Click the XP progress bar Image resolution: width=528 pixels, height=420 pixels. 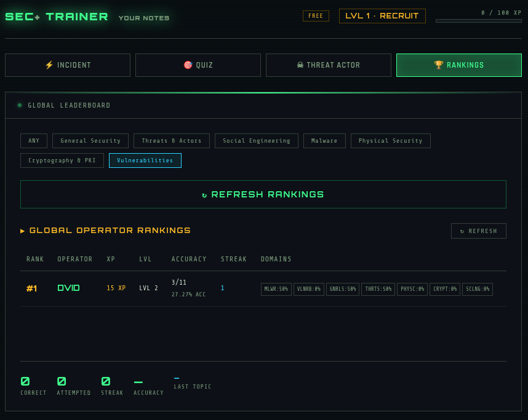[x=478, y=20]
